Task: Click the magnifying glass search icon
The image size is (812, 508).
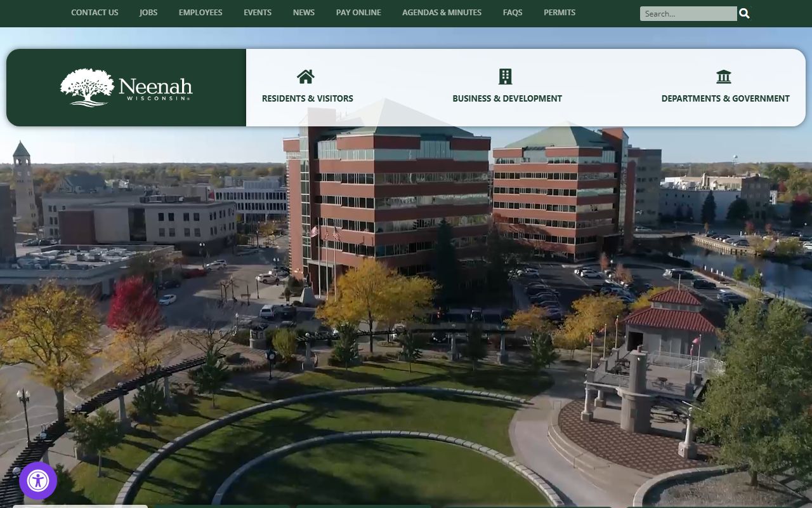Action: (x=745, y=13)
